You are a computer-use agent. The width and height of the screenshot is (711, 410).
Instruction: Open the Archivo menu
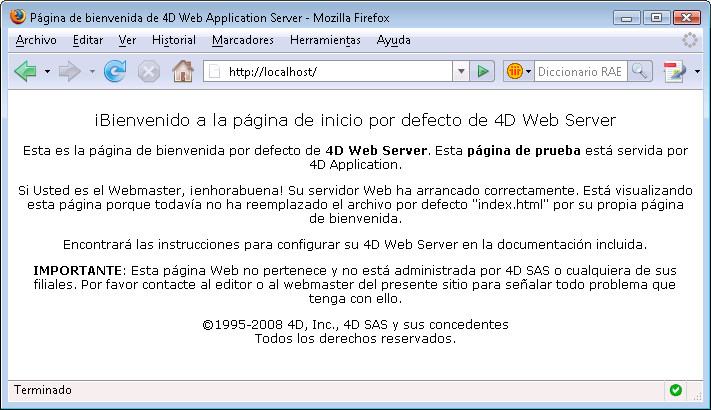point(36,40)
